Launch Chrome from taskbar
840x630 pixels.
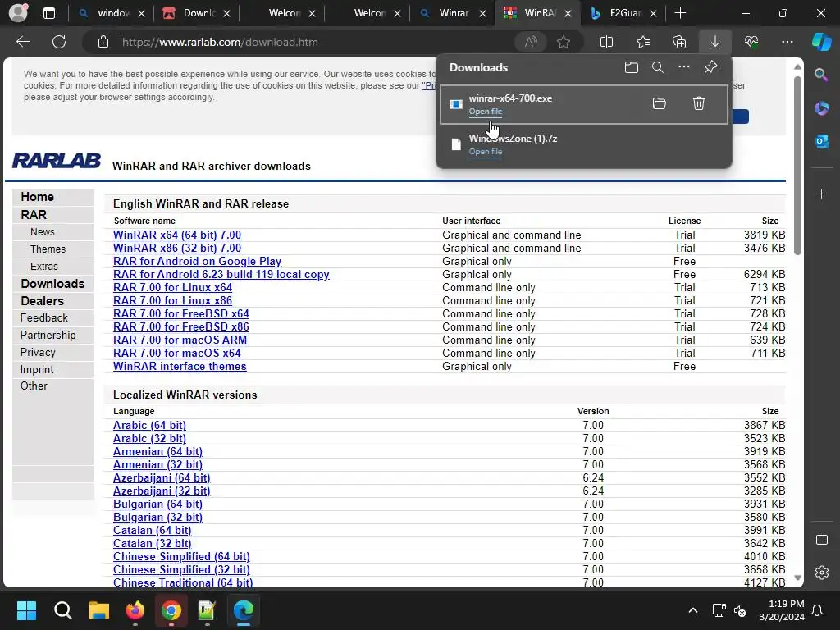[171, 610]
